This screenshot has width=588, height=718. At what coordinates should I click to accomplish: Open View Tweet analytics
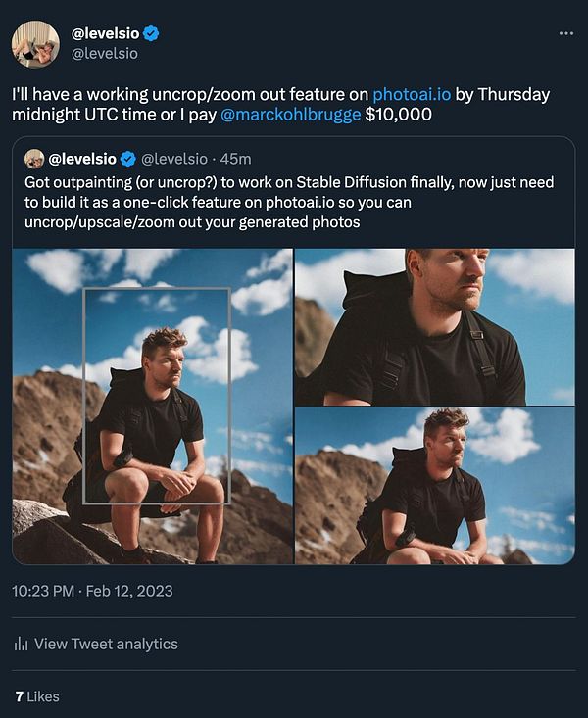pos(106,644)
